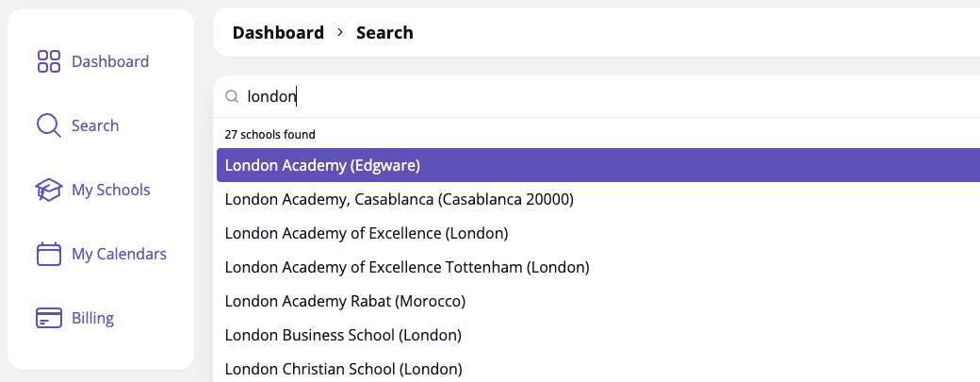Click the search input containing "london"
The width and height of the screenshot is (980, 382).
[565, 96]
